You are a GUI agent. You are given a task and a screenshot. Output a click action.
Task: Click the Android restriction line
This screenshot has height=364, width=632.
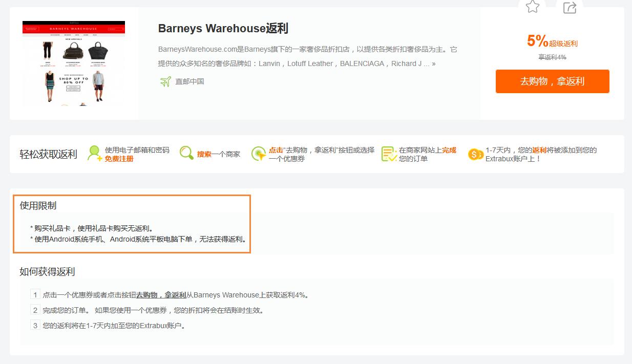139,239
